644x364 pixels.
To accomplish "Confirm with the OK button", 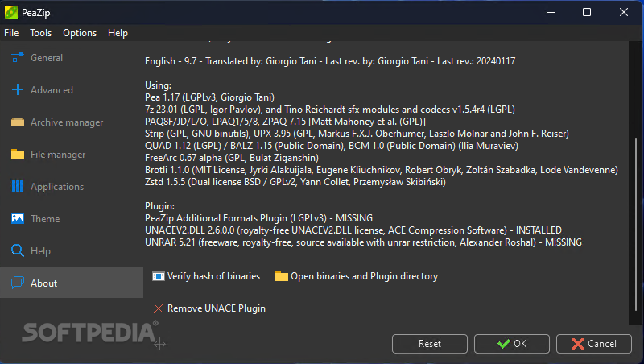I will [512, 343].
